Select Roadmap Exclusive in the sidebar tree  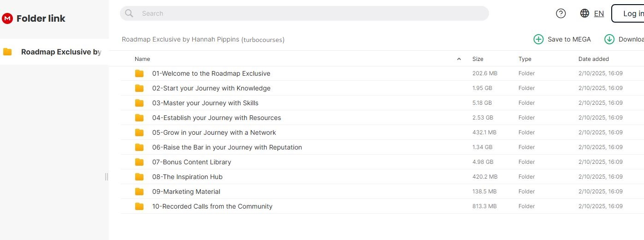[61, 52]
